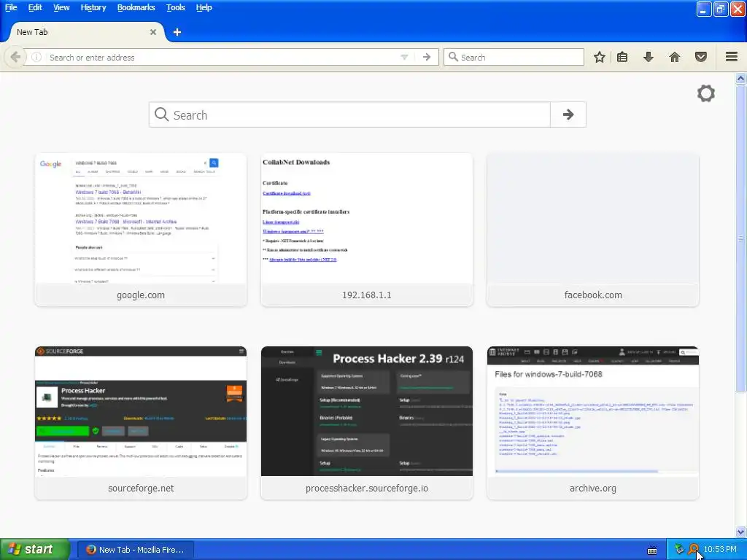Click the 10:53 PM clock
Screen dimensions: 747x560
[720, 550]
